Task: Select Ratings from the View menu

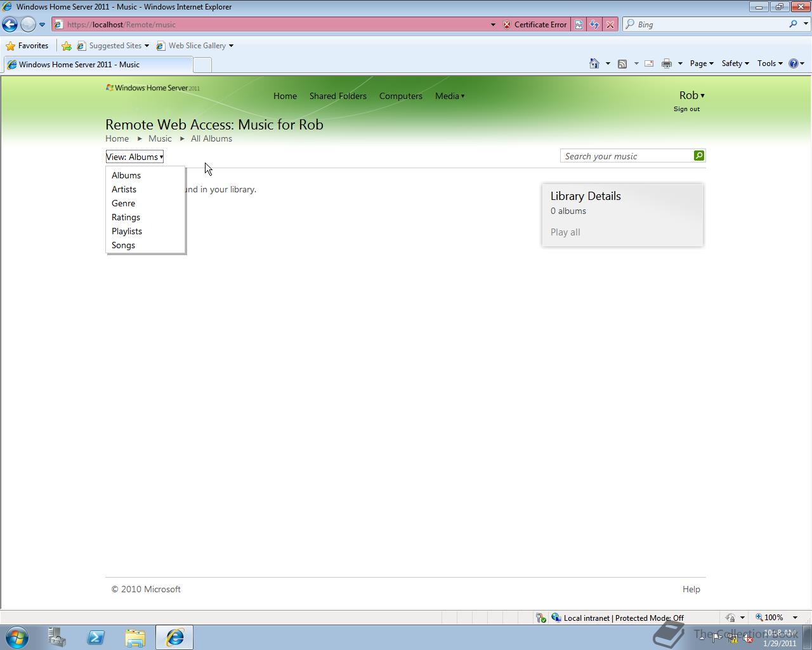Action: click(126, 218)
